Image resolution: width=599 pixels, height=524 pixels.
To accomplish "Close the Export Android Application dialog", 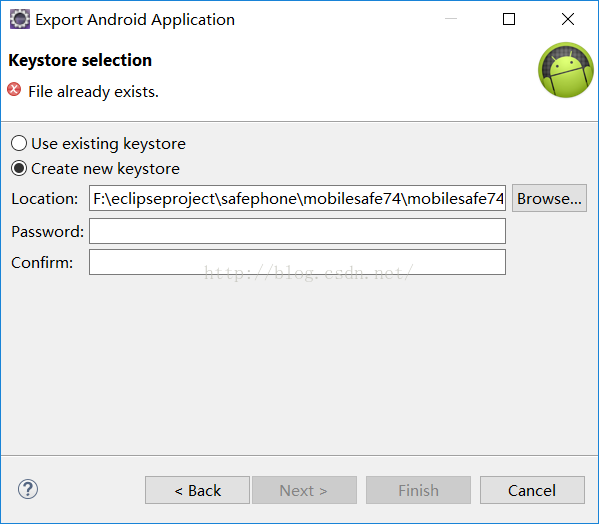I will pyautogui.click(x=568, y=19).
